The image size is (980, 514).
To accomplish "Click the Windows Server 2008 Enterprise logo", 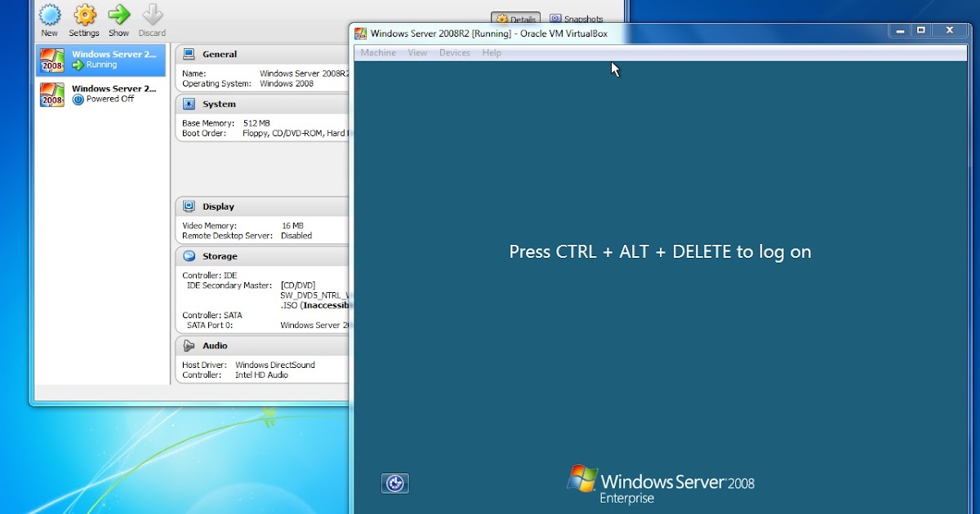I will point(661,484).
